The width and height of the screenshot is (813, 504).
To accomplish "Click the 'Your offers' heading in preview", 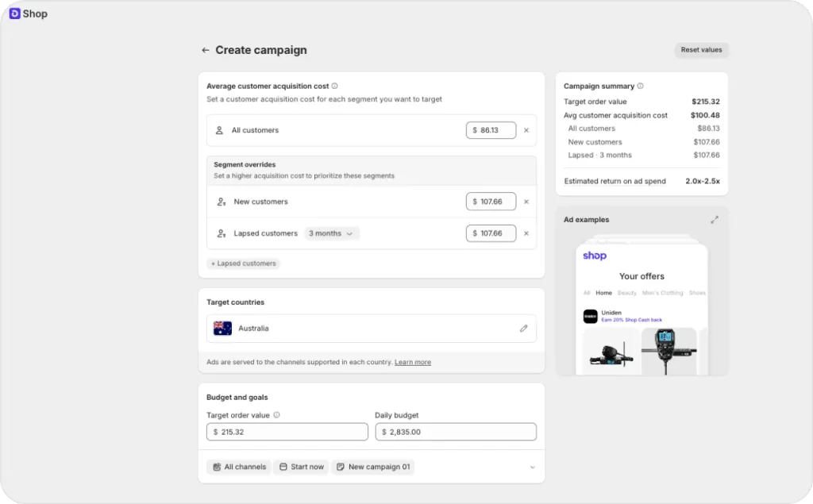I will tap(642, 276).
